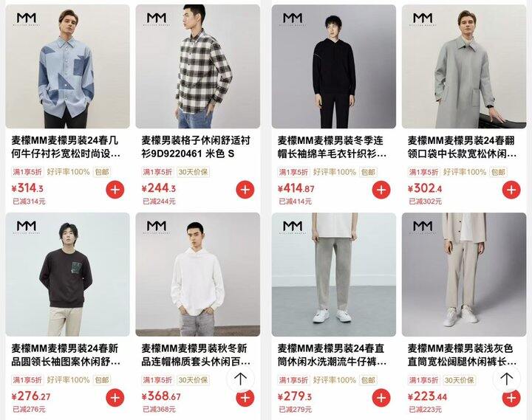Click the 包邮 tag under the washed jeans
The height and width of the screenshot is (420, 532).
tap(368, 380)
